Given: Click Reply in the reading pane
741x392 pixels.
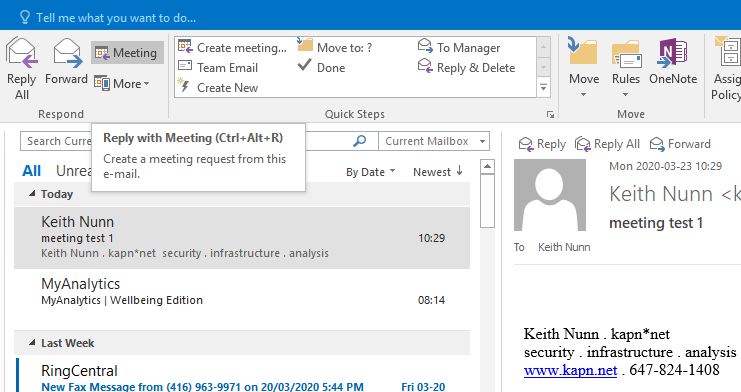Looking at the screenshot, I should (542, 144).
